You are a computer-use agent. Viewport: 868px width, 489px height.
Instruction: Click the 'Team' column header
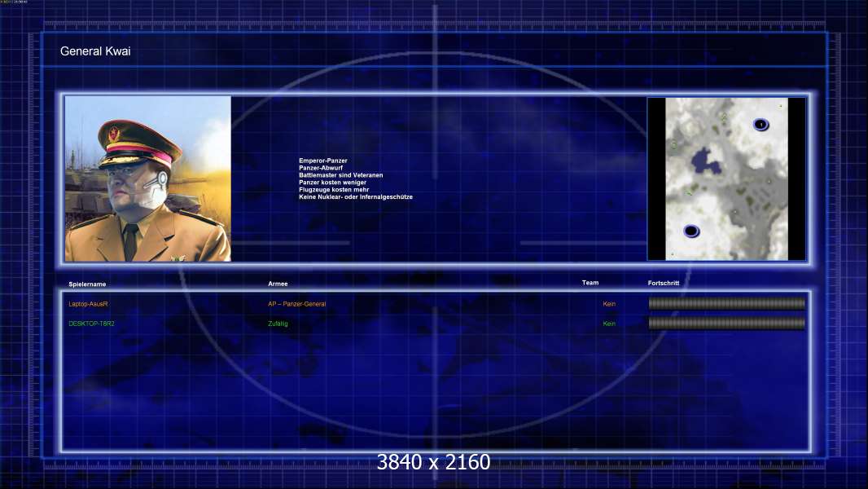click(x=590, y=283)
